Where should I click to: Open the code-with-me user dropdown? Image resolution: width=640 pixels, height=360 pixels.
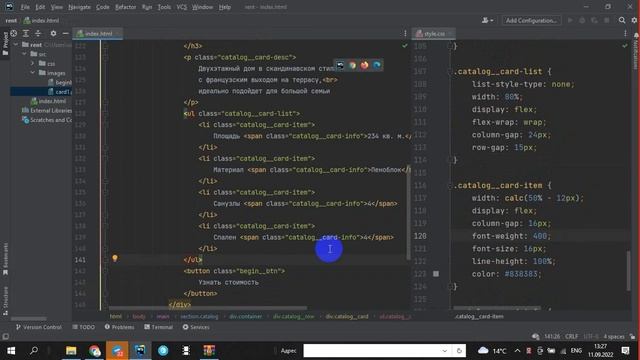click(487, 20)
